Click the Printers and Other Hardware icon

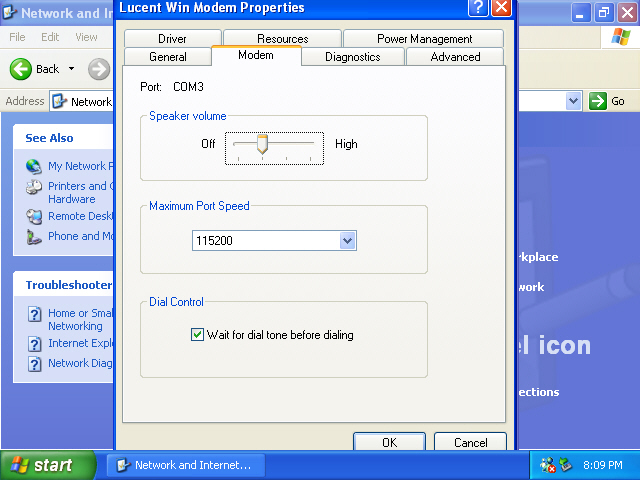(x=34, y=187)
